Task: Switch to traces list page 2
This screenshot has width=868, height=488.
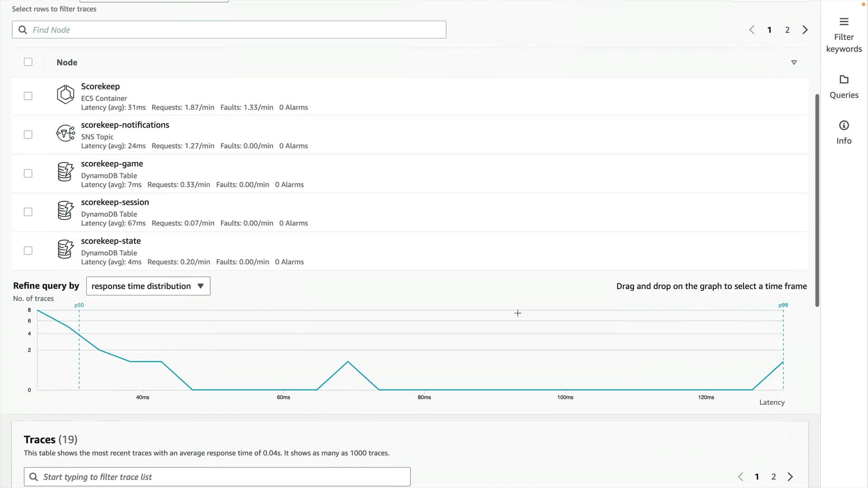Action: tap(774, 477)
